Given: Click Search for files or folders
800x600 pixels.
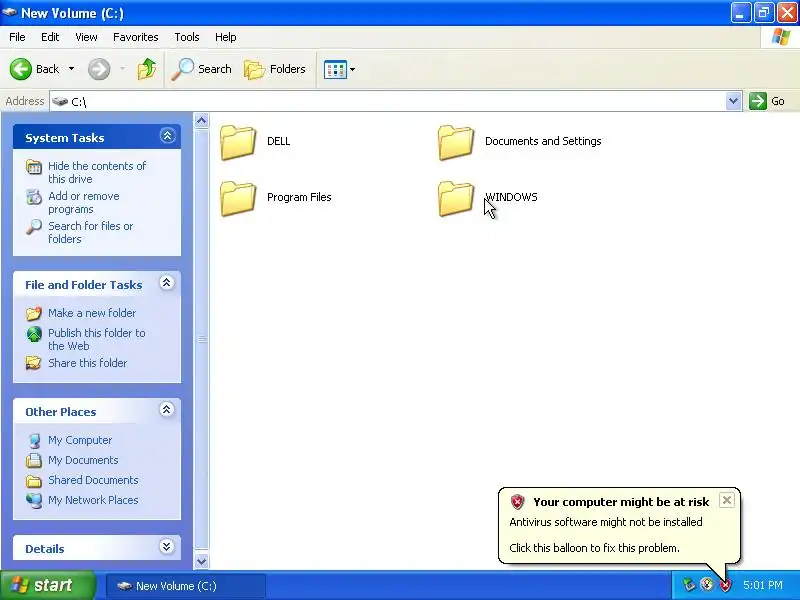Looking at the screenshot, I should (91, 232).
